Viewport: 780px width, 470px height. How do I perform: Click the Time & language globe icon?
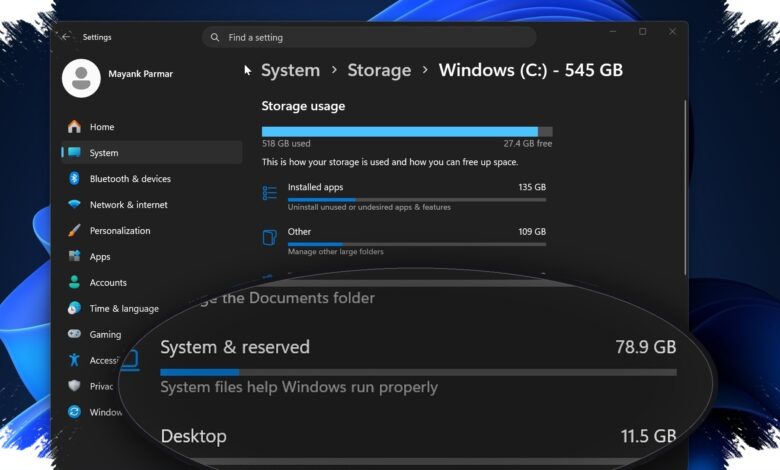coord(74,308)
